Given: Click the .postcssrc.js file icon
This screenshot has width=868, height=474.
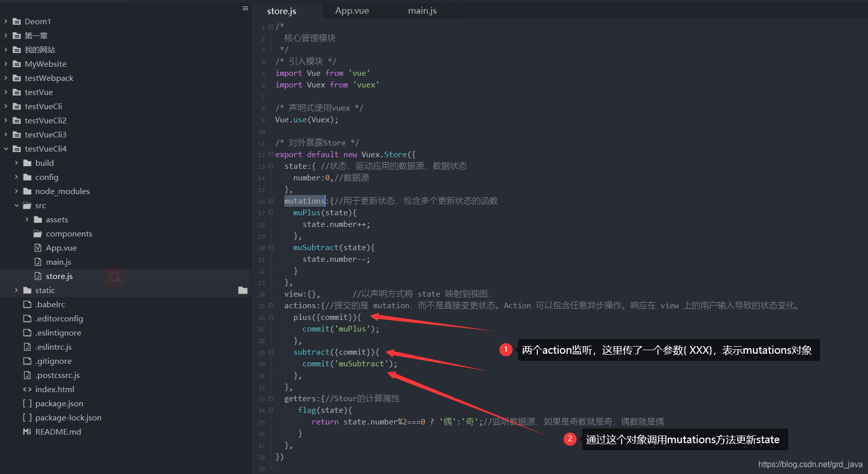Looking at the screenshot, I should click(x=27, y=375).
